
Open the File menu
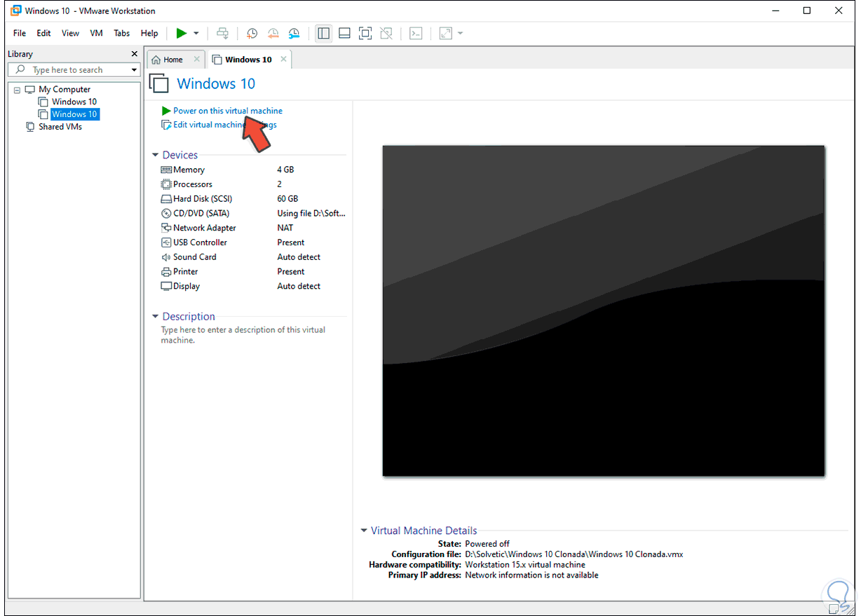(20, 33)
